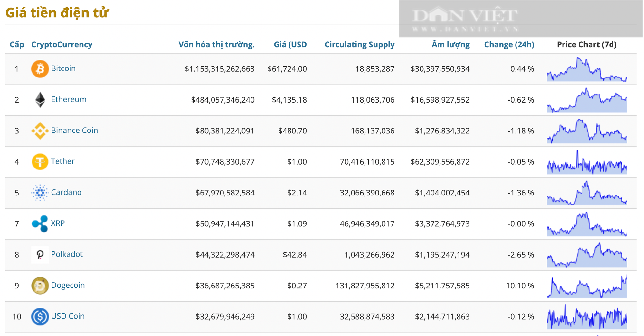Click the Price Chart (7d) header

tap(587, 45)
